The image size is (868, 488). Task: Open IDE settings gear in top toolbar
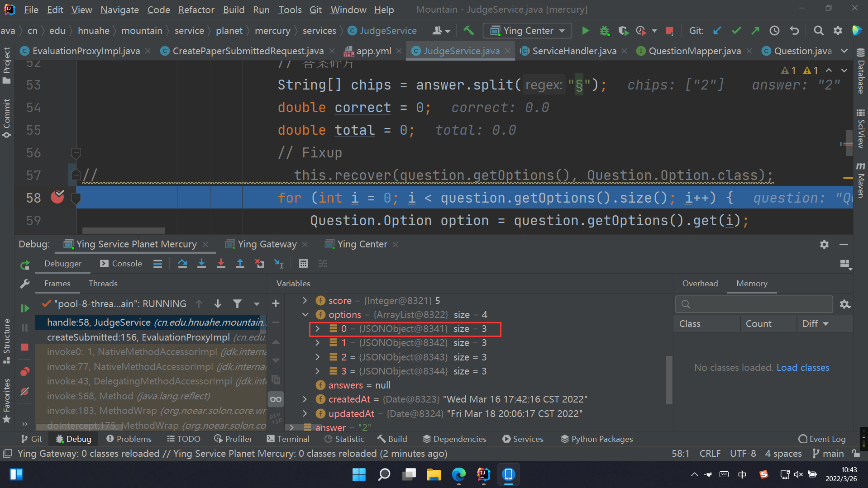[838, 31]
